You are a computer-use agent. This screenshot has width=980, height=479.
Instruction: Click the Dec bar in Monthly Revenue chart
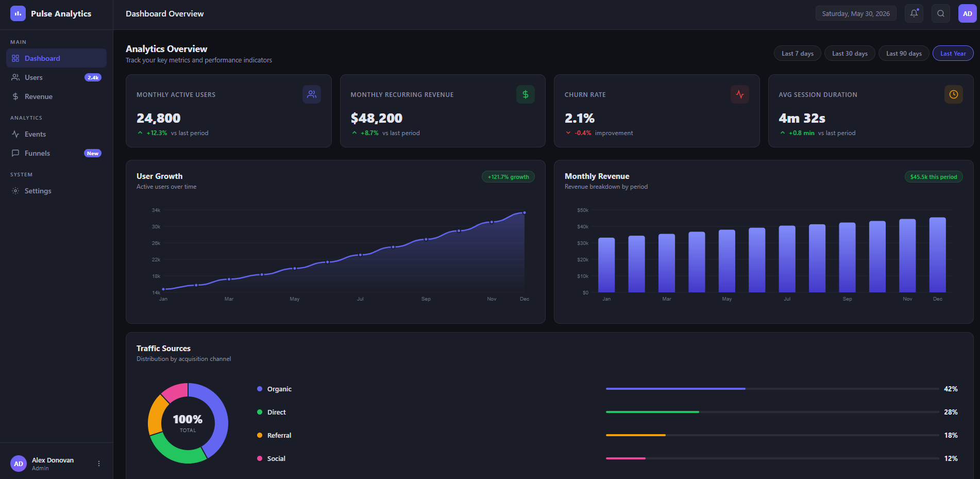coord(938,255)
